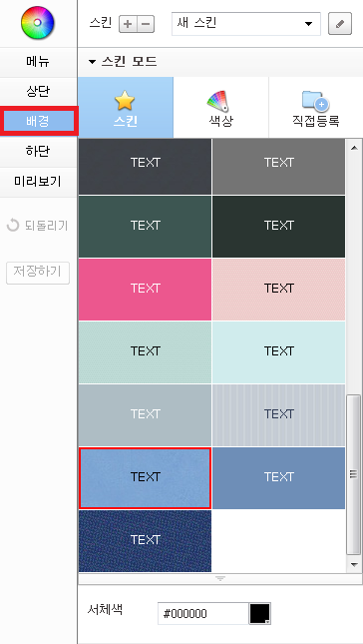Switch to the 색상 color fan tab

[220, 108]
